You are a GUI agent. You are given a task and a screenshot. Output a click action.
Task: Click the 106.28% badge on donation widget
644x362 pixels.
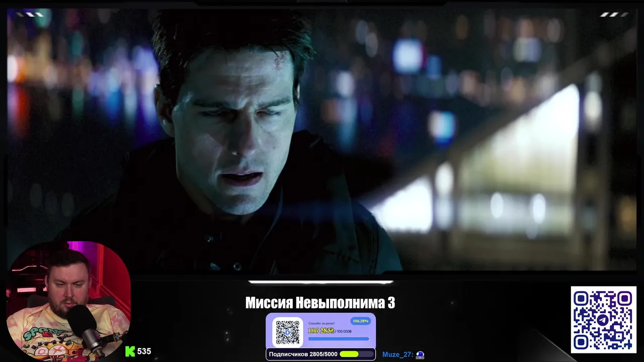pos(360,321)
